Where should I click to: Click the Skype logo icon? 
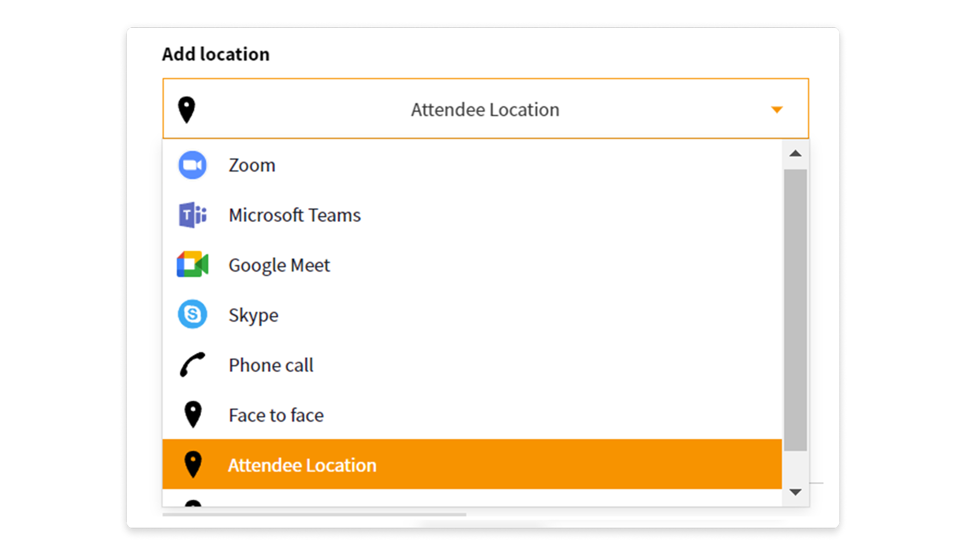pos(192,314)
